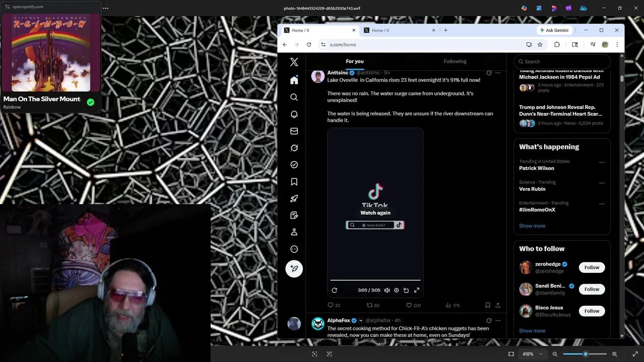The height and width of the screenshot is (362, 644).
Task: Open Grok explain on AlphaFox post
Action: 489,320
